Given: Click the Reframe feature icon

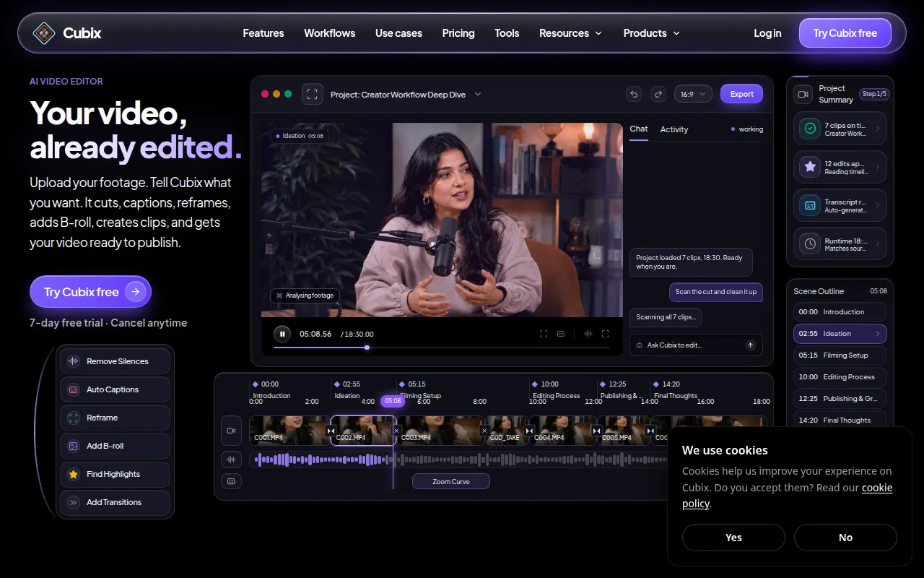Looking at the screenshot, I should (73, 418).
